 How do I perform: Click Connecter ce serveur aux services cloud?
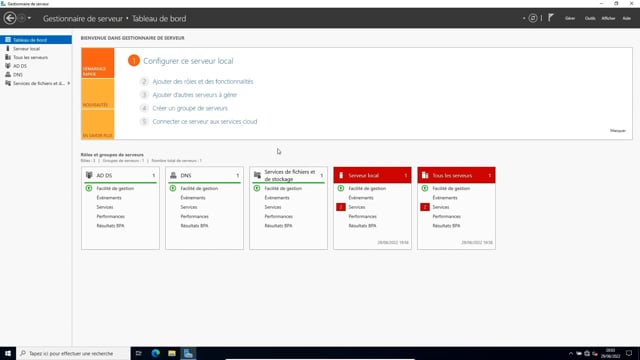coord(205,122)
